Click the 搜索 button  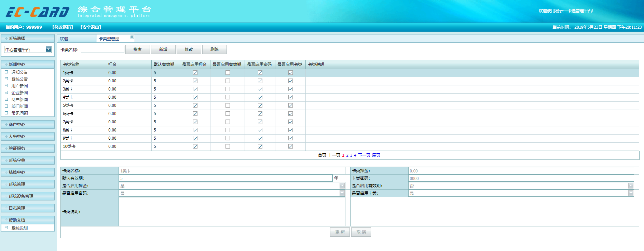coord(138,50)
